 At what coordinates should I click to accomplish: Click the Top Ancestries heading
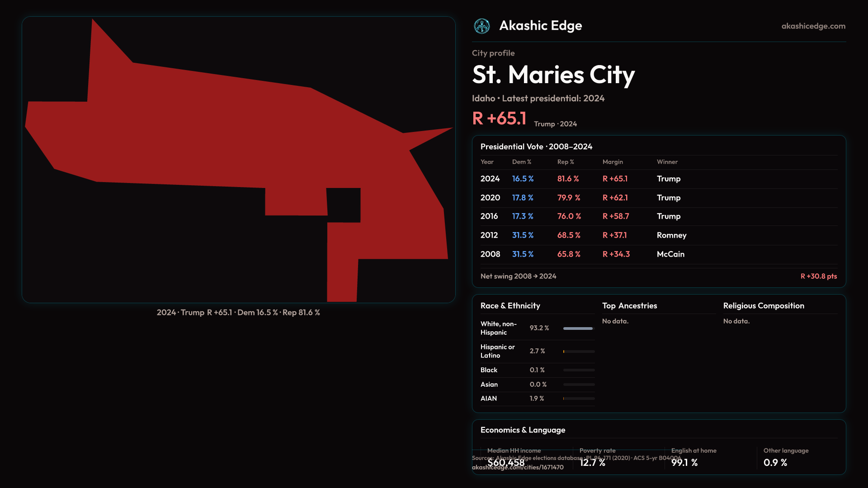[x=629, y=306]
